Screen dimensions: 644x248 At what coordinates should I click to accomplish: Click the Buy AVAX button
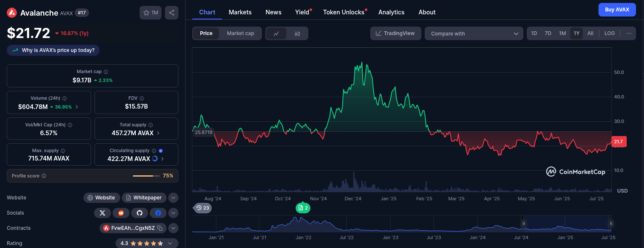(617, 9)
